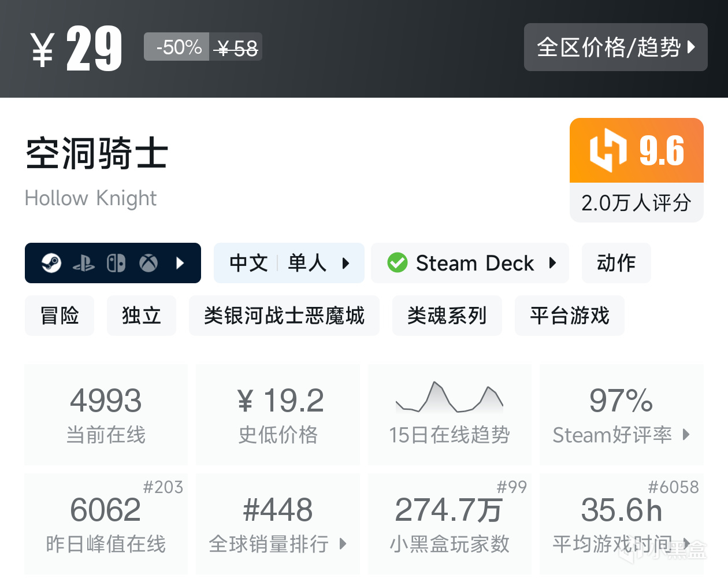Image resolution: width=728 pixels, height=578 pixels.
Task: Select the 冒险 genre tag
Action: click(60, 316)
